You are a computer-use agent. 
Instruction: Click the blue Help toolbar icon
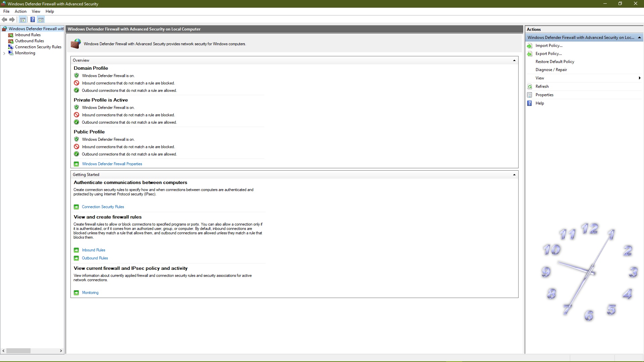tap(33, 19)
